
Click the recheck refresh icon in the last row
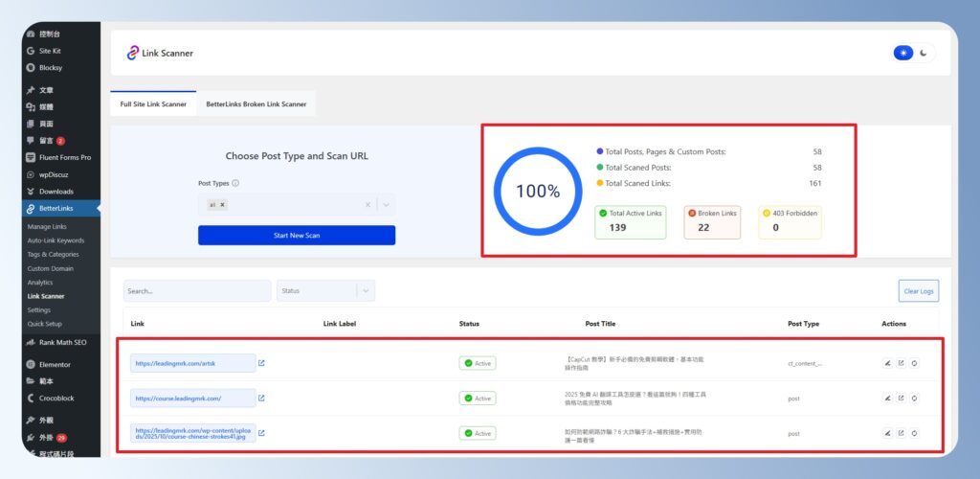(x=914, y=433)
